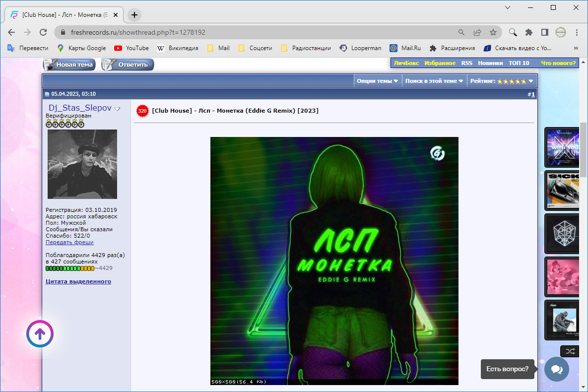Open the browser extensions puzzle icon
Image resolution: width=588 pixels, height=392 pixels.
point(528,32)
